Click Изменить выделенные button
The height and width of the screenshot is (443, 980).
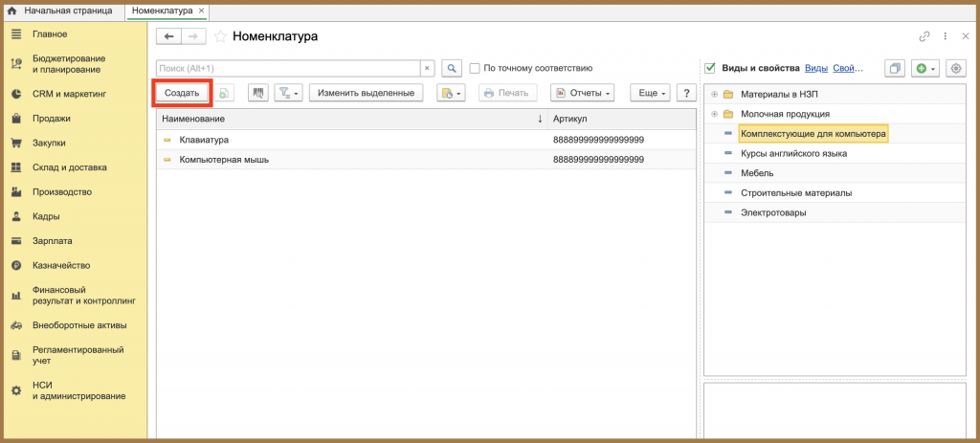[366, 93]
